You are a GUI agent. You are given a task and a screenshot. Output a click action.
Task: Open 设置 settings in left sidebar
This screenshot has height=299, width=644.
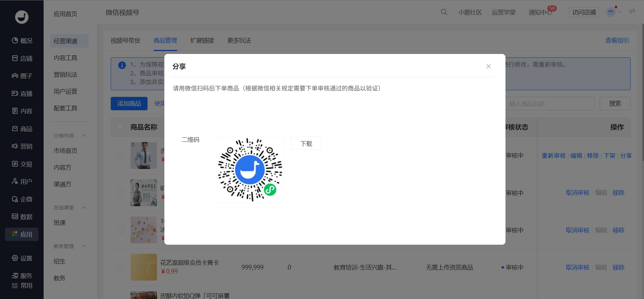coord(22,258)
